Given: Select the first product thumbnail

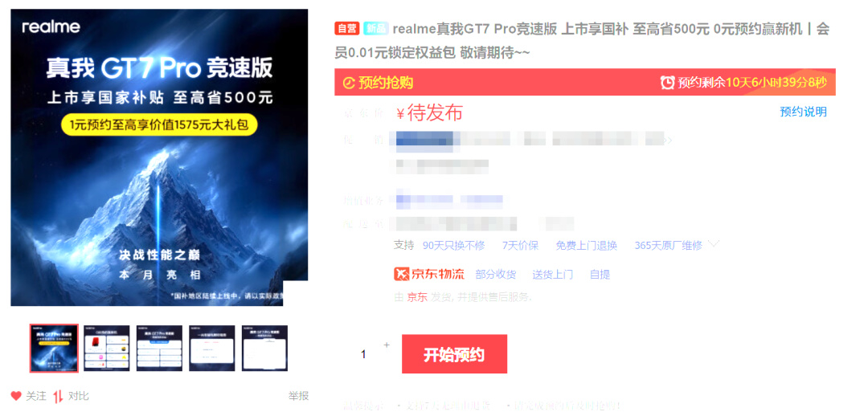Looking at the screenshot, I should 54,349.
